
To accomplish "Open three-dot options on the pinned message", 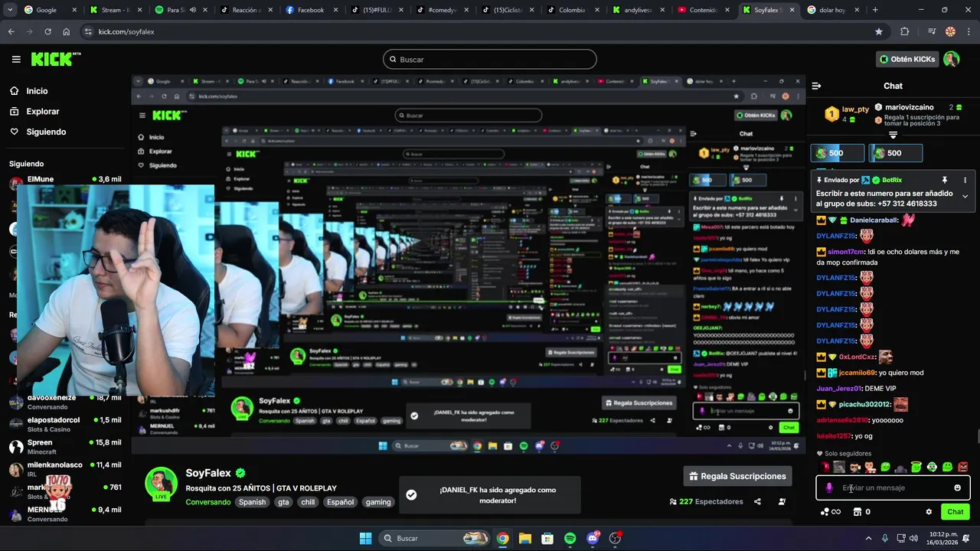I will pos(965,180).
